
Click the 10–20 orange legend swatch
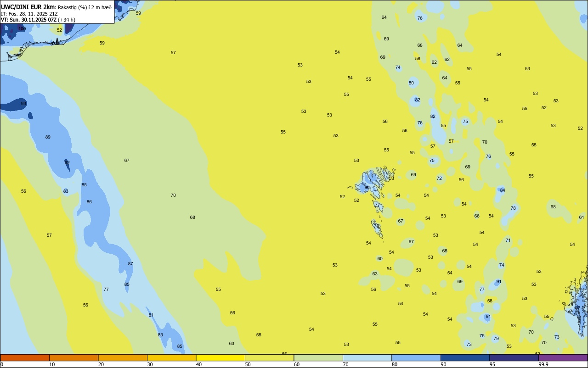[73, 357]
